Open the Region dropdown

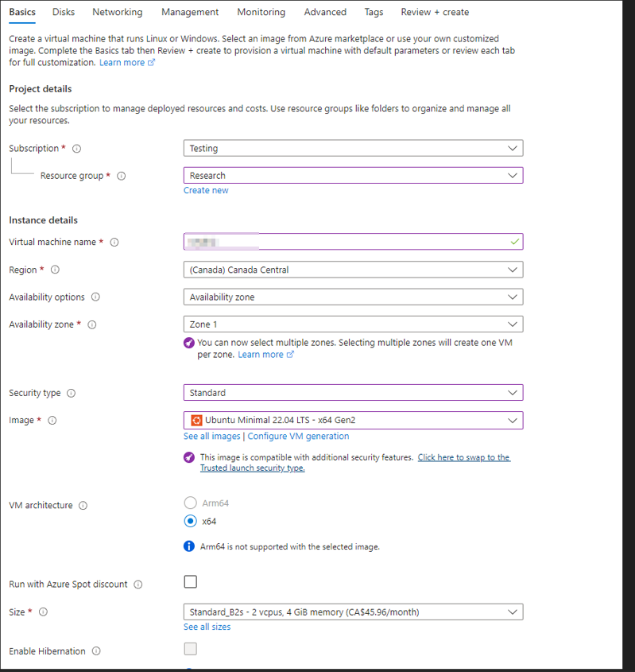tap(353, 270)
